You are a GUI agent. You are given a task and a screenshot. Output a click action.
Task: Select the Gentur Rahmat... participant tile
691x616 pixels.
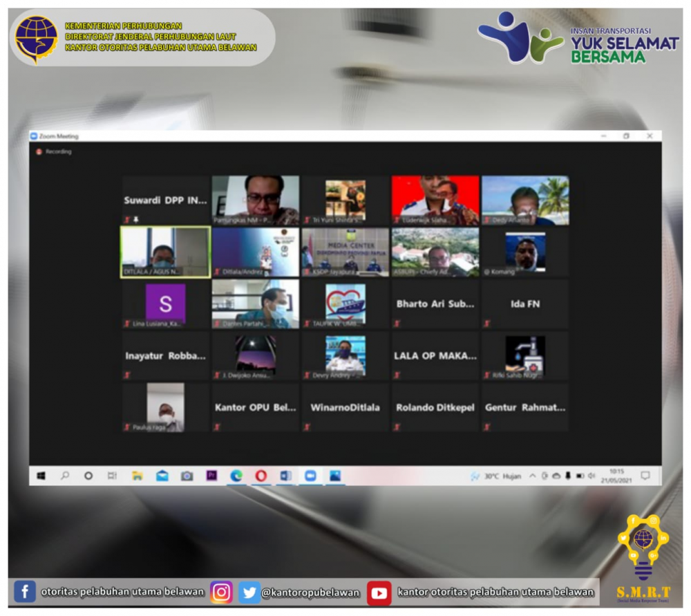tap(525, 407)
